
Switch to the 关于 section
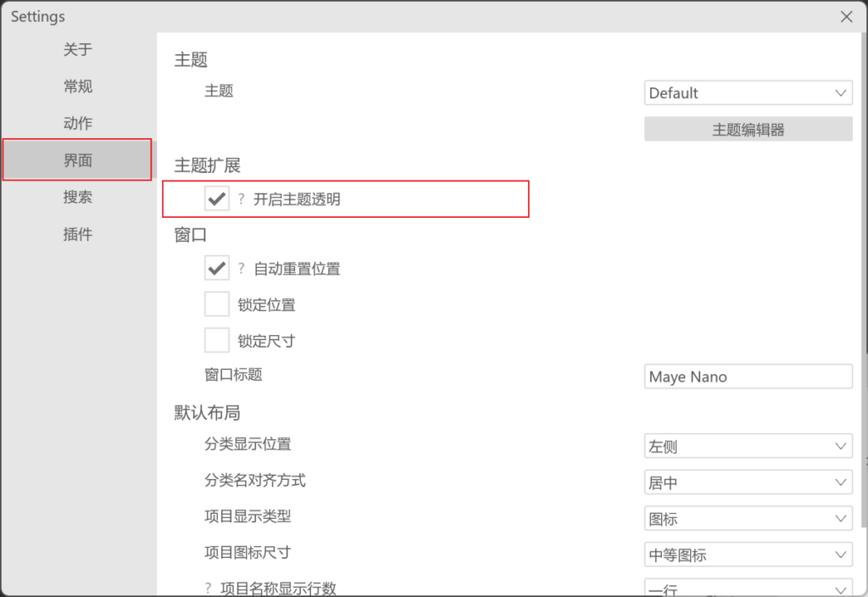pos(78,50)
